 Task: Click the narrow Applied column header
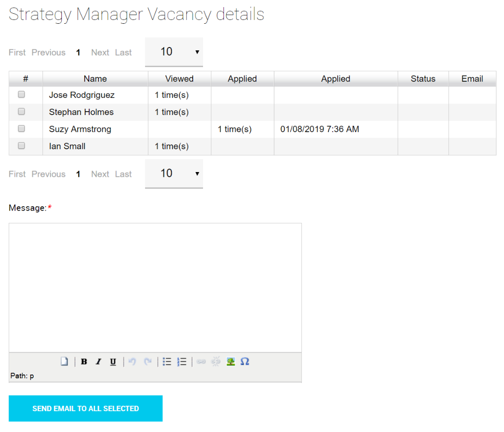coord(242,79)
